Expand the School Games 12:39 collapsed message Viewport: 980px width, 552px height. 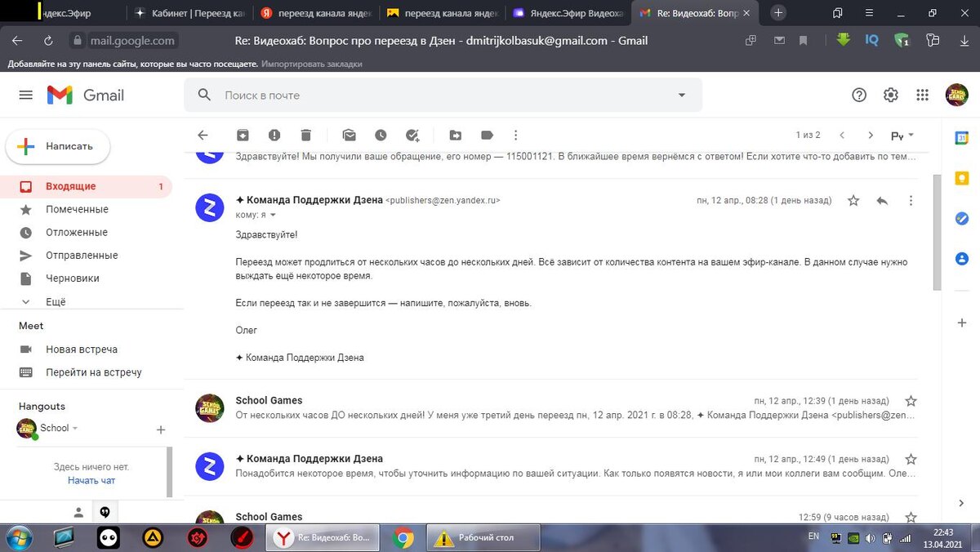(x=552, y=407)
